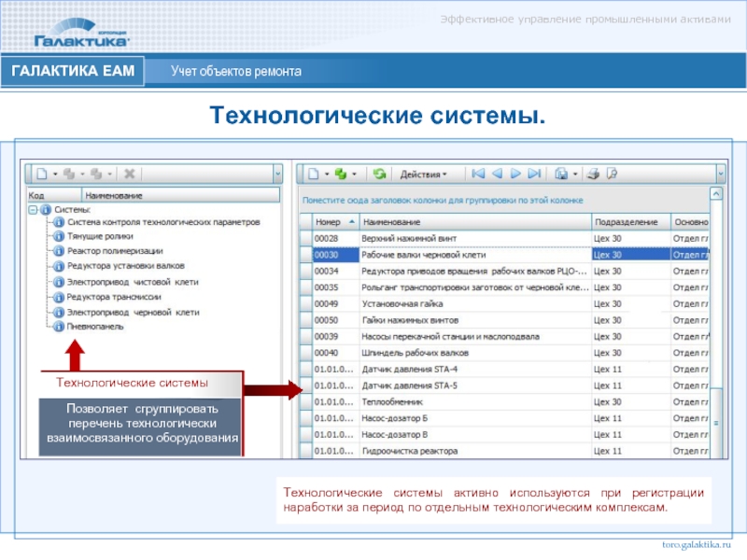The height and width of the screenshot is (560, 747).
Task: Go to first record arrow icon
Action: pos(478,174)
